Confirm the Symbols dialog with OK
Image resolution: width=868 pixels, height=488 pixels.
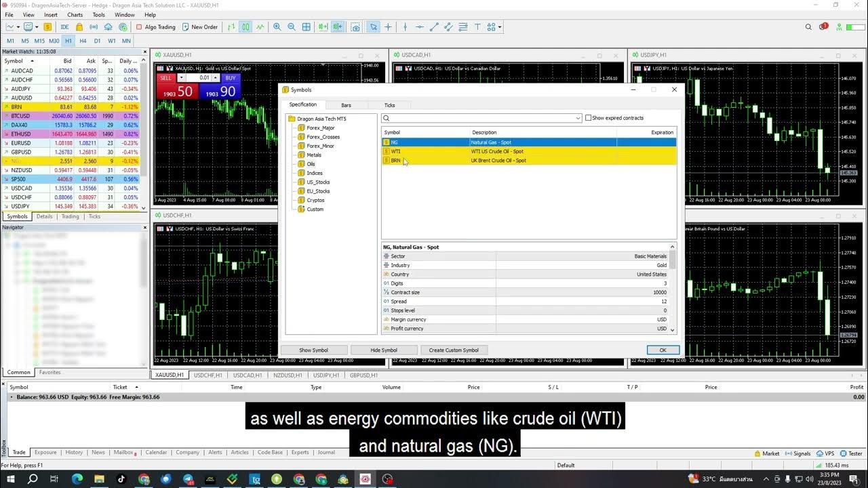click(x=663, y=350)
